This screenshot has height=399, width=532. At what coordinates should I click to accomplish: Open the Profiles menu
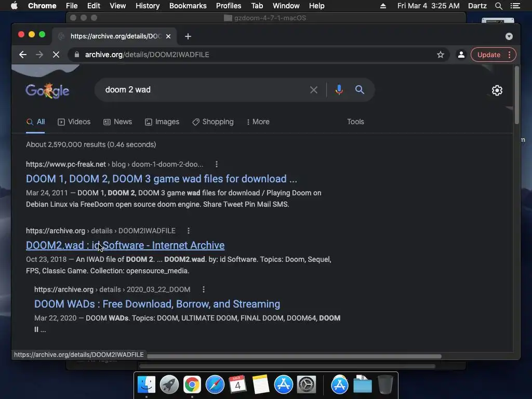(229, 6)
